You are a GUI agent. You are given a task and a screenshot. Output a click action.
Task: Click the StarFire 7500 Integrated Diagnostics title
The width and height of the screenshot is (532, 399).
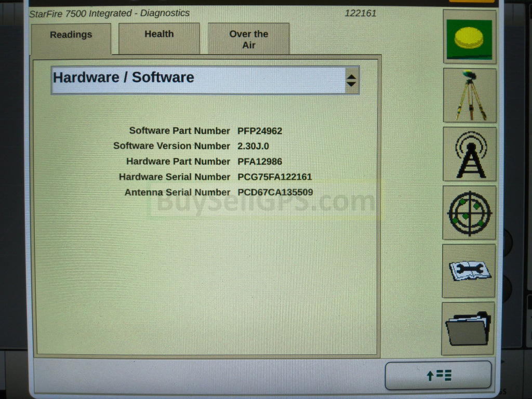click(x=110, y=14)
